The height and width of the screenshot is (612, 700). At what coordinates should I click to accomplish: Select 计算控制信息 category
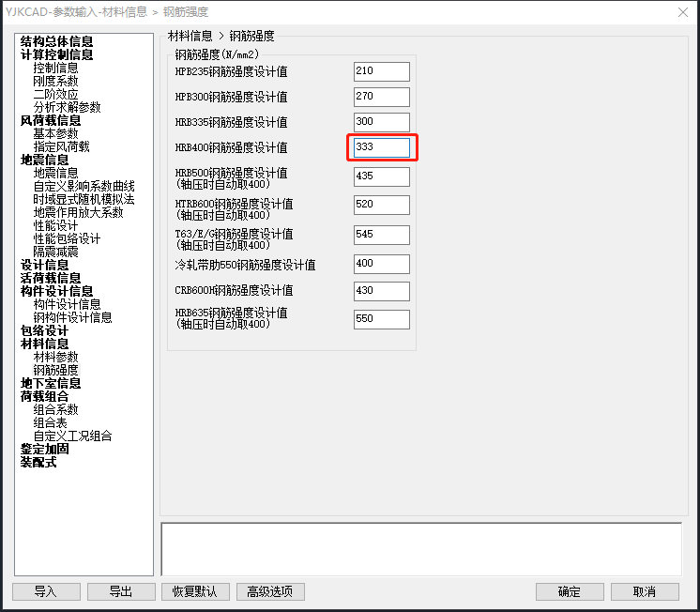tap(56, 54)
